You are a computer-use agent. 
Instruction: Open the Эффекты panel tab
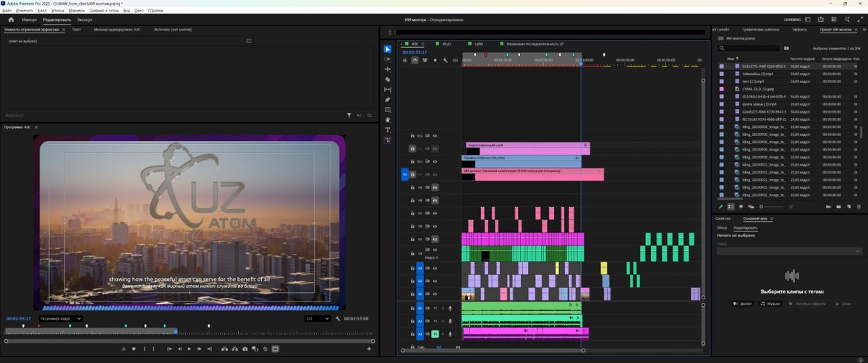coord(799,30)
